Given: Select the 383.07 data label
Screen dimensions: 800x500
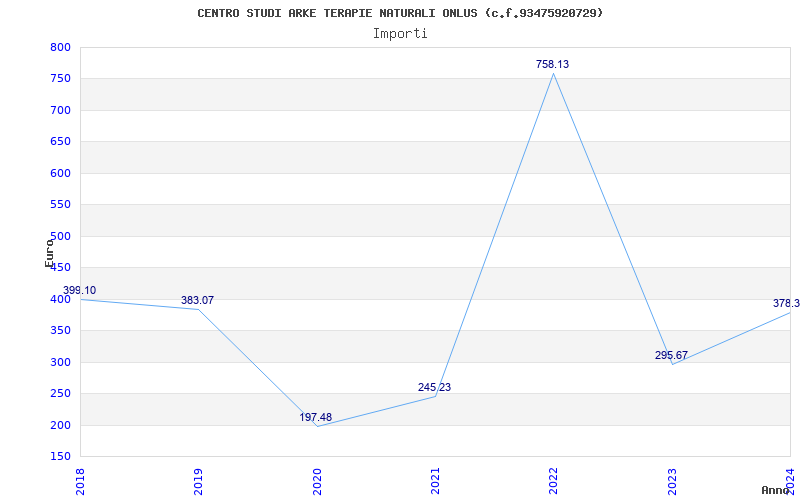Looking at the screenshot, I should coord(197,301).
